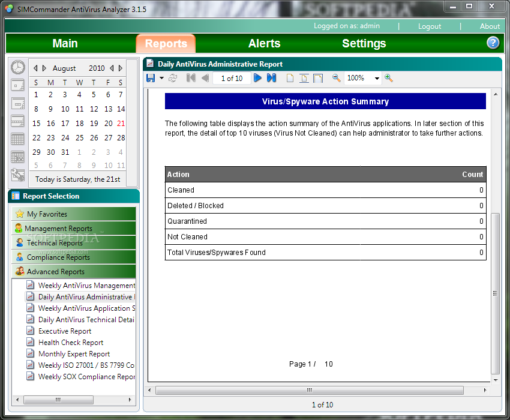Screen dimensions: 510x420
Task: Click the zoom in magnifier icon
Action: pyautogui.click(x=389, y=78)
